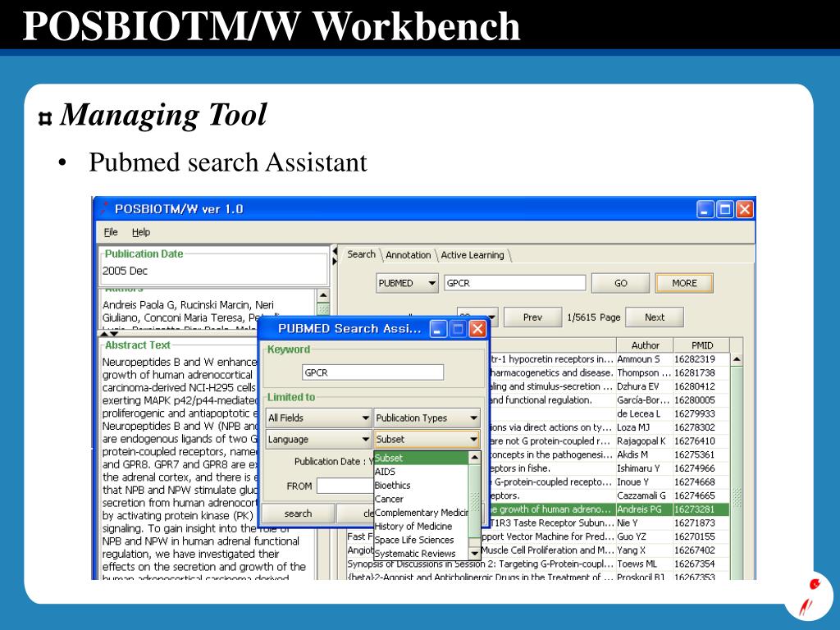Select Systematic Reviews in Subset list
The height and width of the screenshot is (630, 840).
pos(421,554)
